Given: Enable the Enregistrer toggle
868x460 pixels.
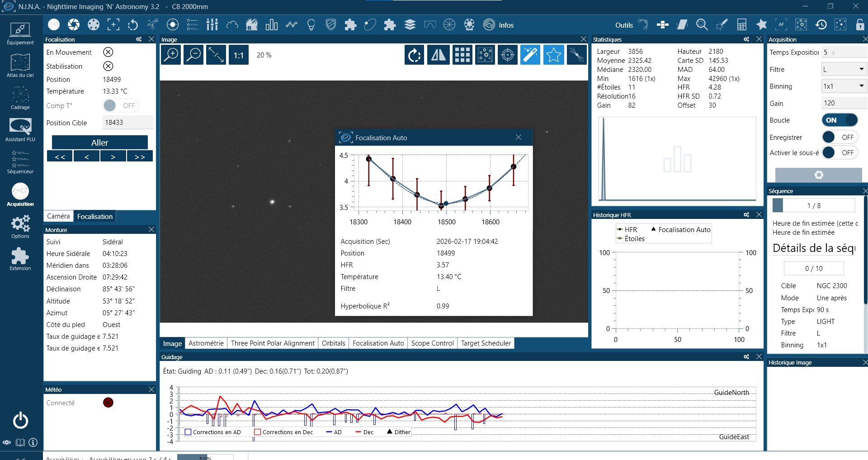Looking at the screenshot, I should (839, 137).
